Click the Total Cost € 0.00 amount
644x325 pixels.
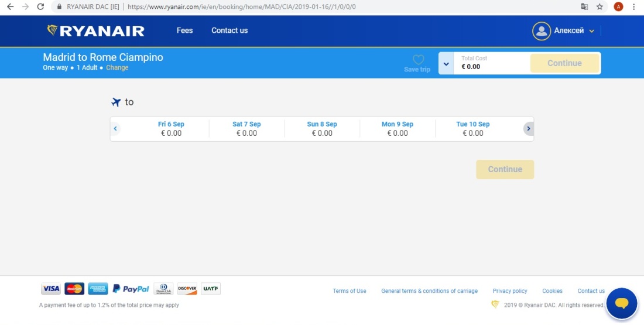pos(471,67)
